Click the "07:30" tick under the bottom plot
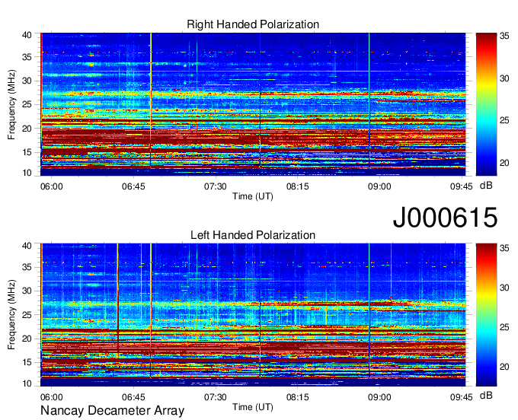Viewport: 518px width, 420px height. (x=216, y=397)
